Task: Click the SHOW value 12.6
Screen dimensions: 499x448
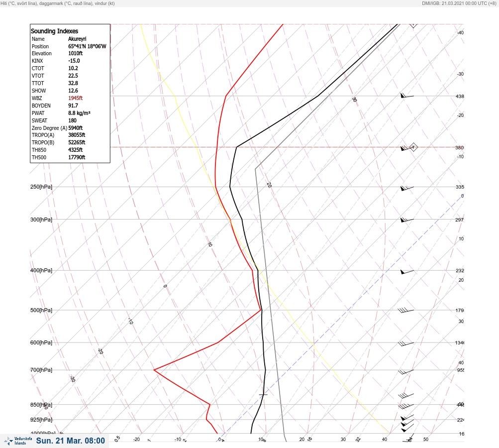Action: (x=73, y=91)
